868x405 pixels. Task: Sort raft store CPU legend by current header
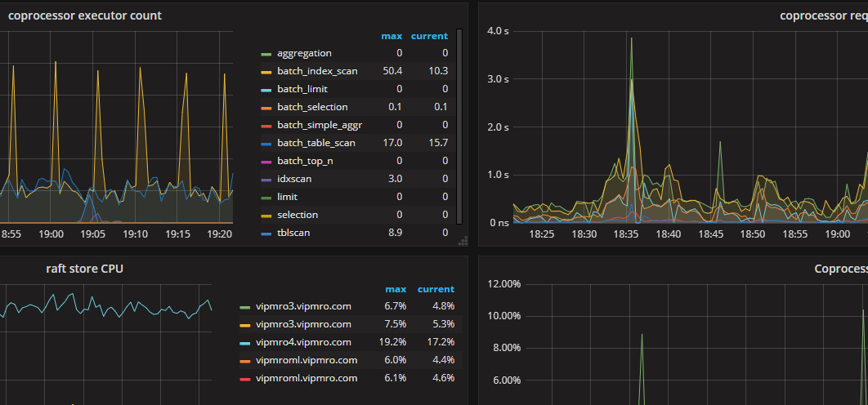436,289
